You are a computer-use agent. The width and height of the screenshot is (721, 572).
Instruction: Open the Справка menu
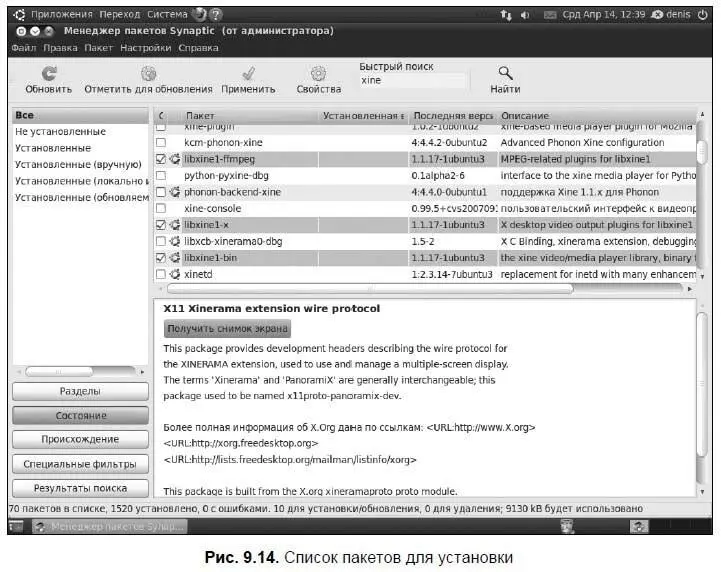(x=198, y=48)
